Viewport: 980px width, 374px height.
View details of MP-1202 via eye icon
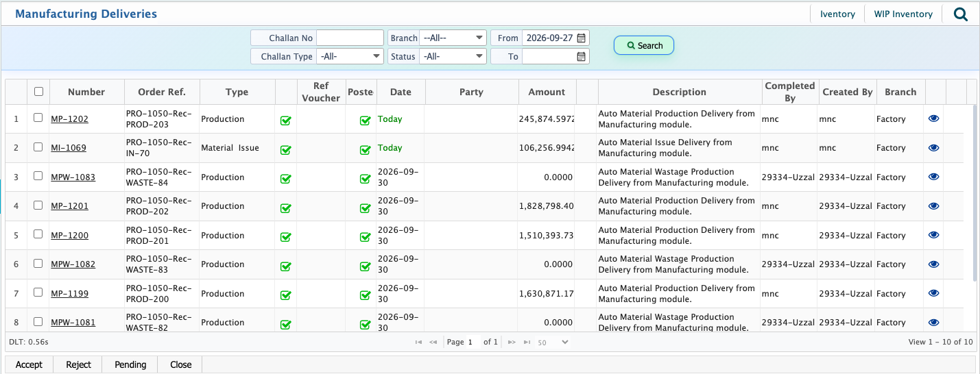coord(933,119)
